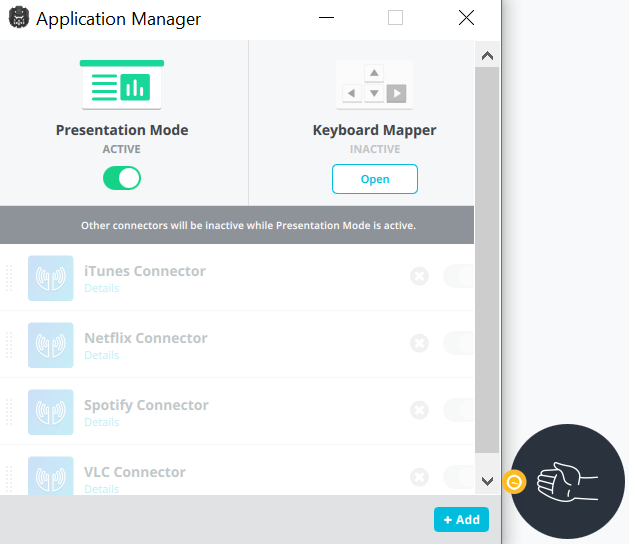Click the Spotify Connector drag handle

pyautogui.click(x=10, y=412)
